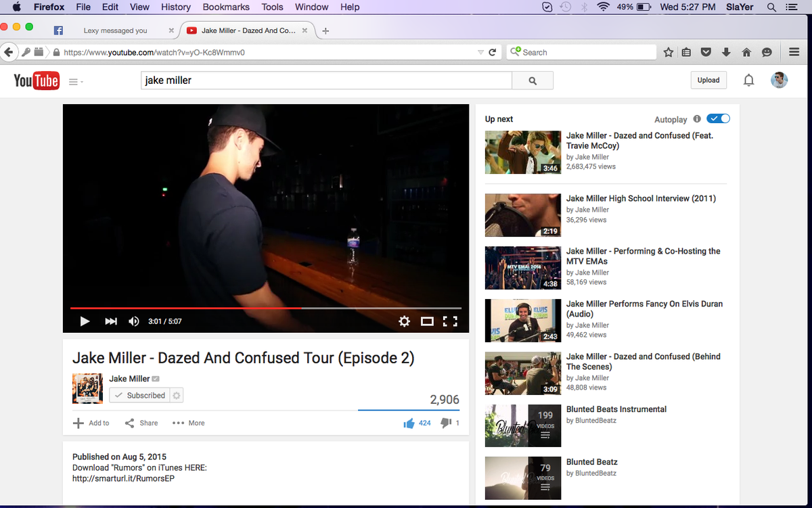Open the Jake Miller channel avatar
The height and width of the screenshot is (508, 812).
87,388
